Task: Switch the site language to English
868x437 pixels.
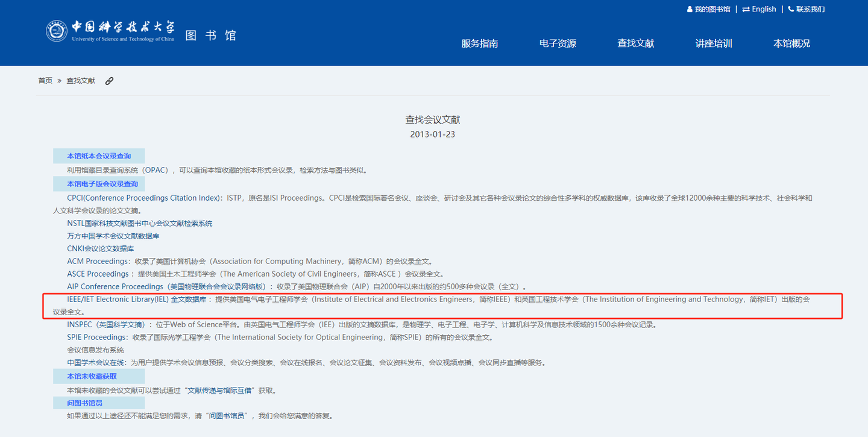Action: point(764,9)
